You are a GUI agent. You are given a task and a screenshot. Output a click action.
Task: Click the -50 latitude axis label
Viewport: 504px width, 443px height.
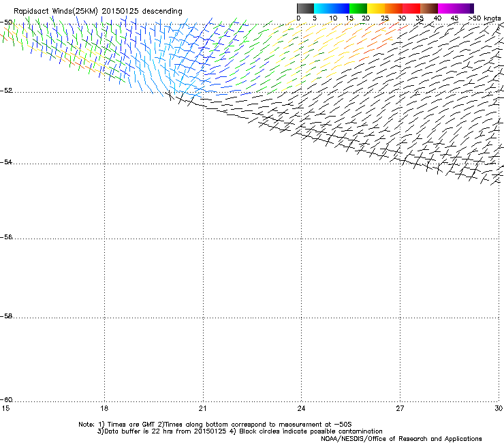tap(6, 22)
